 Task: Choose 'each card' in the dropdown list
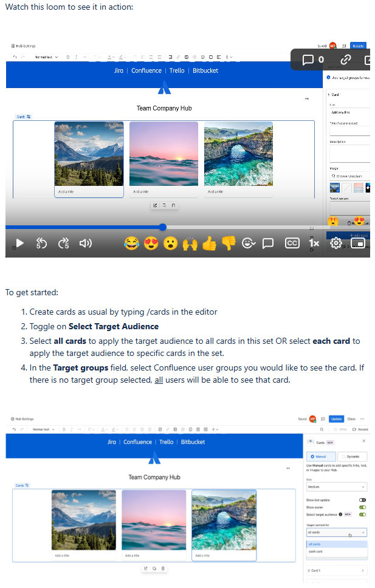click(x=336, y=552)
